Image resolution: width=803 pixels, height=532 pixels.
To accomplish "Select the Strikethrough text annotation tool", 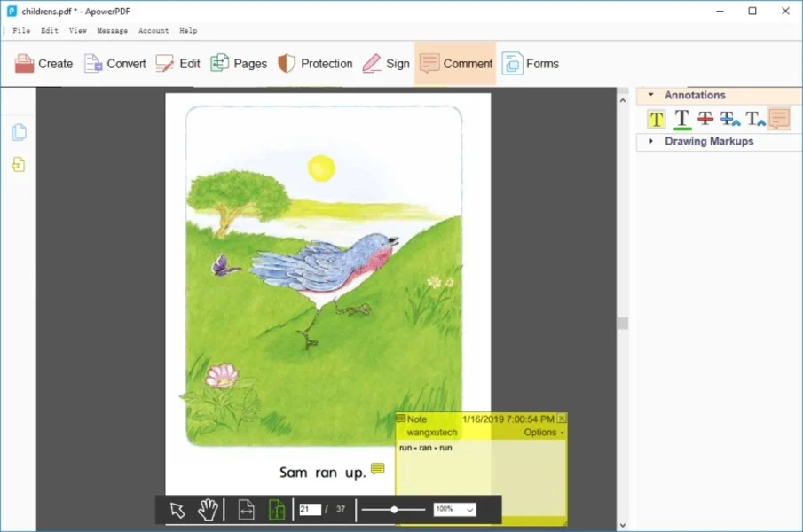I will (x=705, y=119).
